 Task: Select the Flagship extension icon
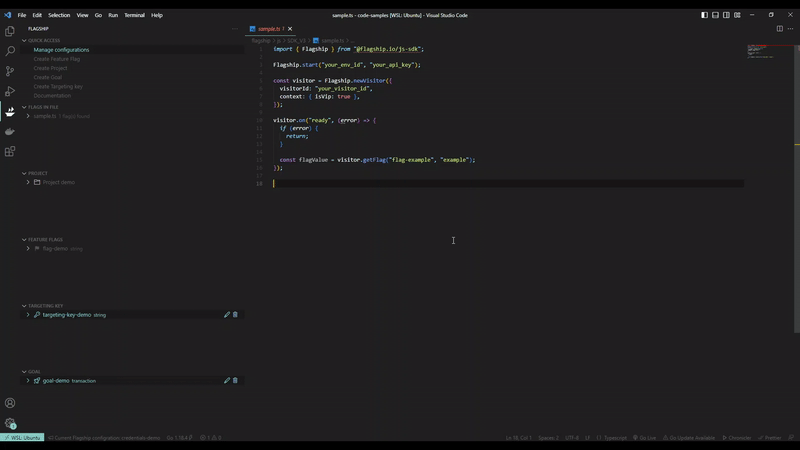[x=10, y=111]
